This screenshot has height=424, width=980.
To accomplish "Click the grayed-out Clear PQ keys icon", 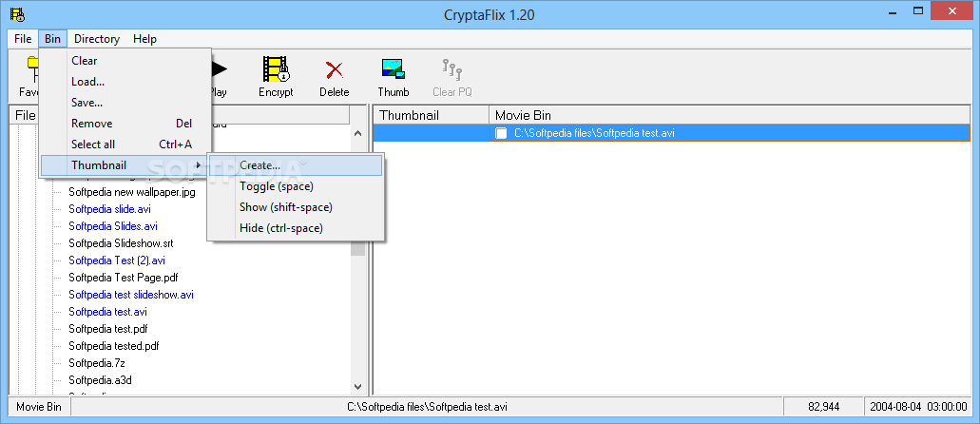I will (452, 69).
